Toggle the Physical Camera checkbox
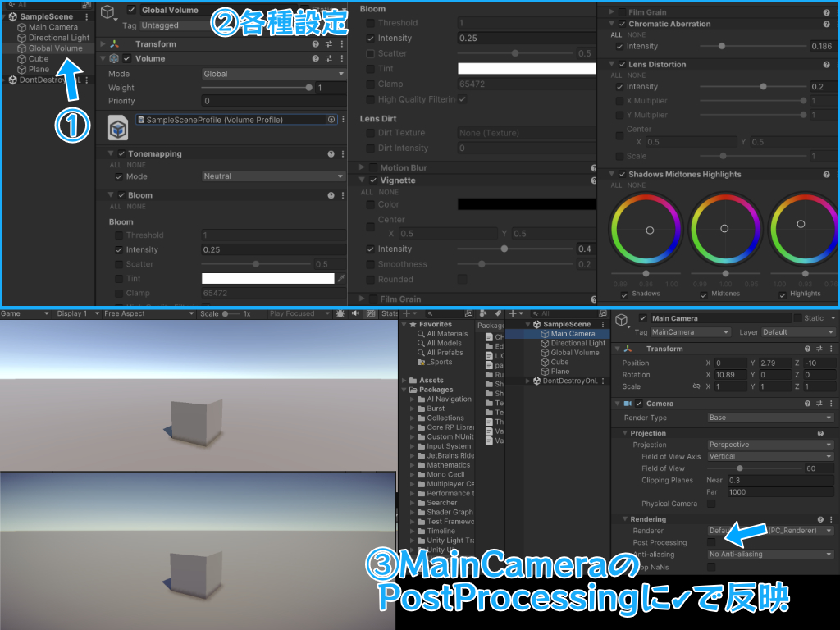Screen dimensions: 840x630 pos(711,504)
